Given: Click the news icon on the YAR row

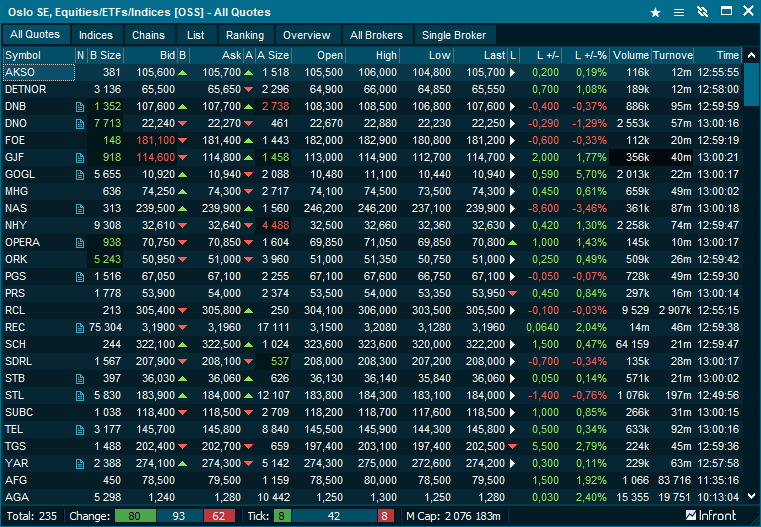Looking at the screenshot, I should click(80, 464).
